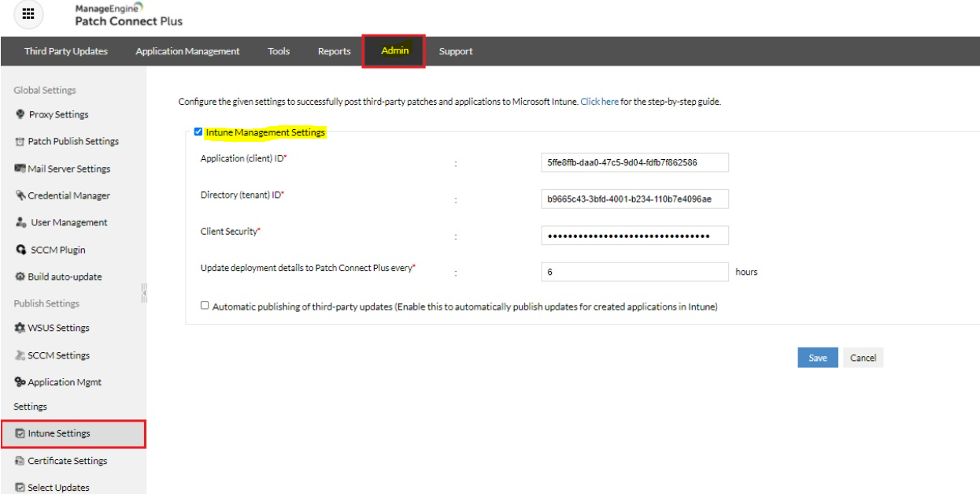The width and height of the screenshot is (980, 494).
Task: Collapse the left sidebar handle
Action: click(144, 292)
